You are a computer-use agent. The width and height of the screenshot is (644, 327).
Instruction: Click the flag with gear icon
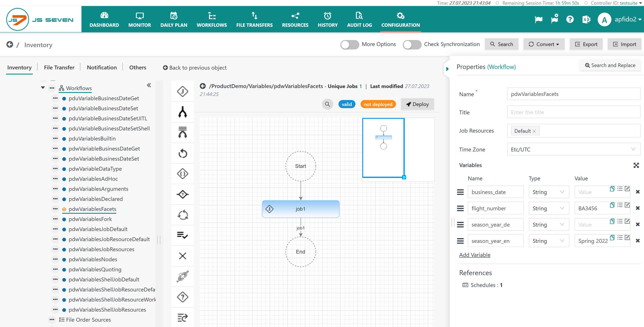point(555,19)
